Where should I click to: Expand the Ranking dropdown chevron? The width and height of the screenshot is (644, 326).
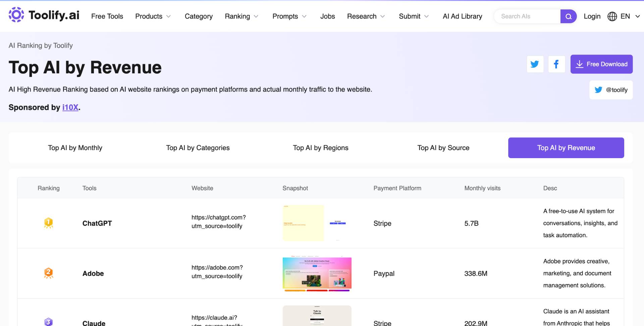(256, 16)
